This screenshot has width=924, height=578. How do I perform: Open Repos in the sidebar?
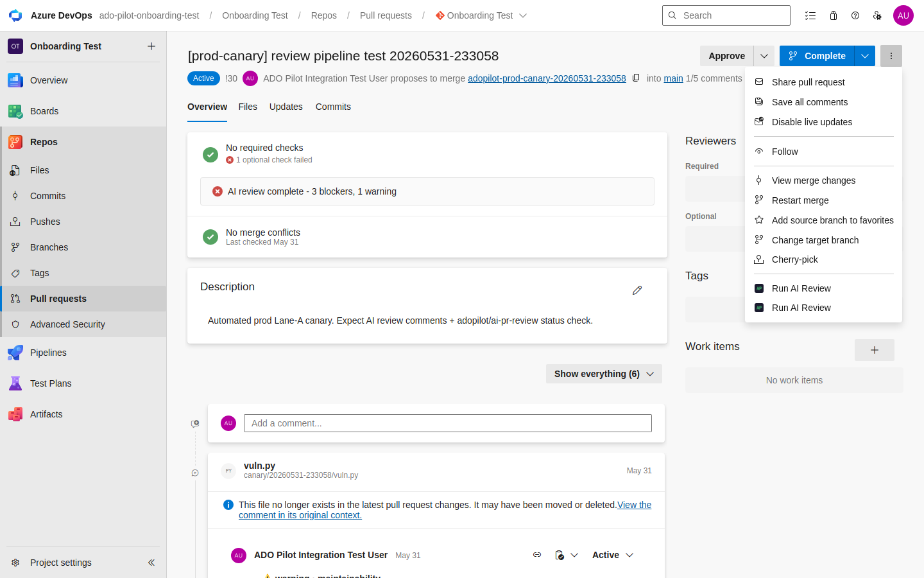83,142
